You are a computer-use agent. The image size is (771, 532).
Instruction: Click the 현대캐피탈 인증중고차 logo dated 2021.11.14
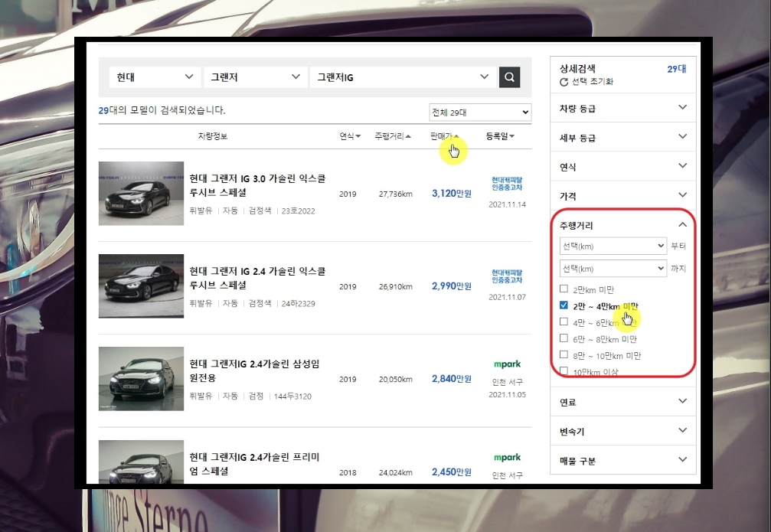507,184
